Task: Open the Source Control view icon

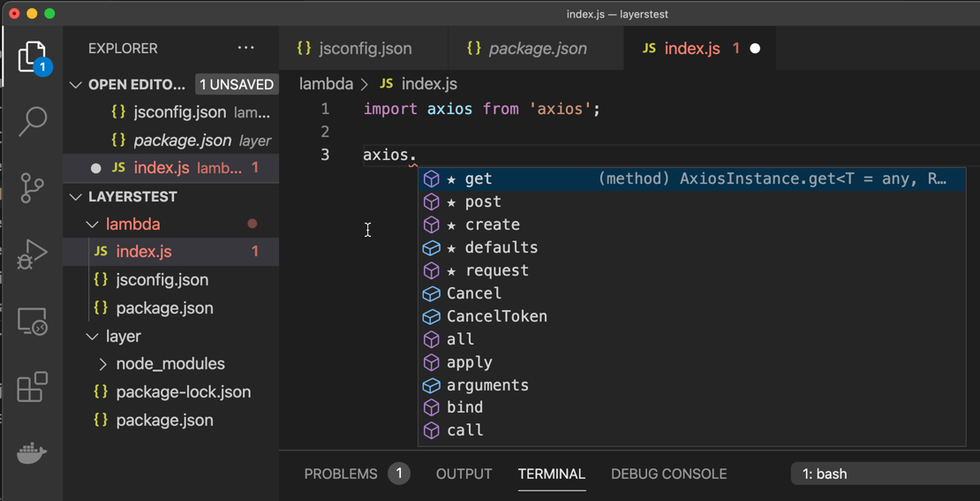Action: tap(33, 187)
